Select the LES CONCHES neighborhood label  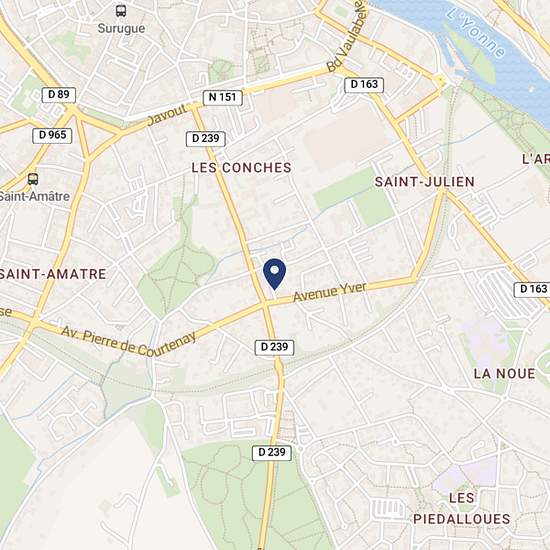(x=241, y=168)
